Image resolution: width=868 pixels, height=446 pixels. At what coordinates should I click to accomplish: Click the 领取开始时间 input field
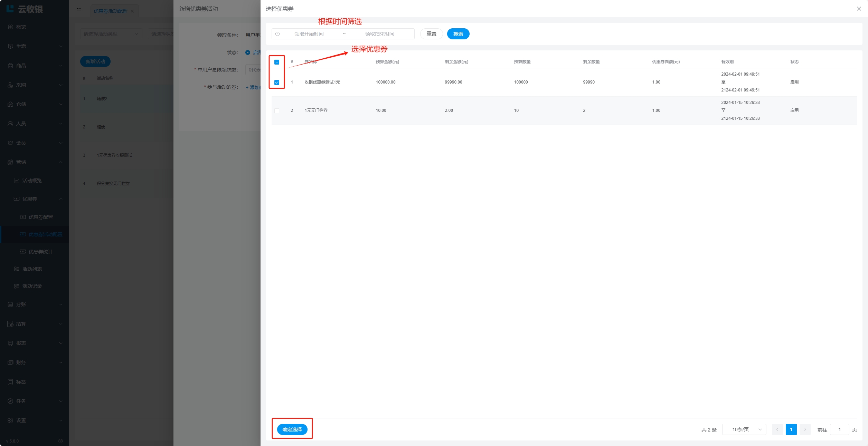point(309,34)
